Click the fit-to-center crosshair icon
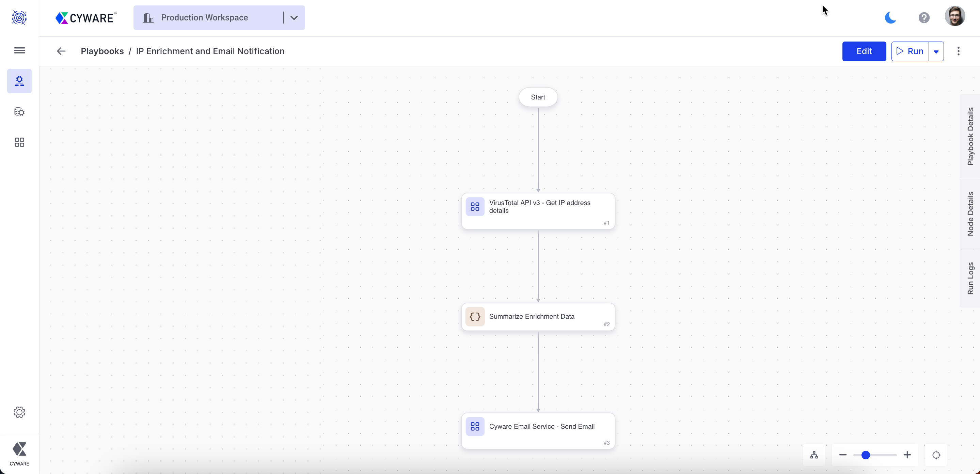Screen dimensions: 980x474 tap(936, 455)
